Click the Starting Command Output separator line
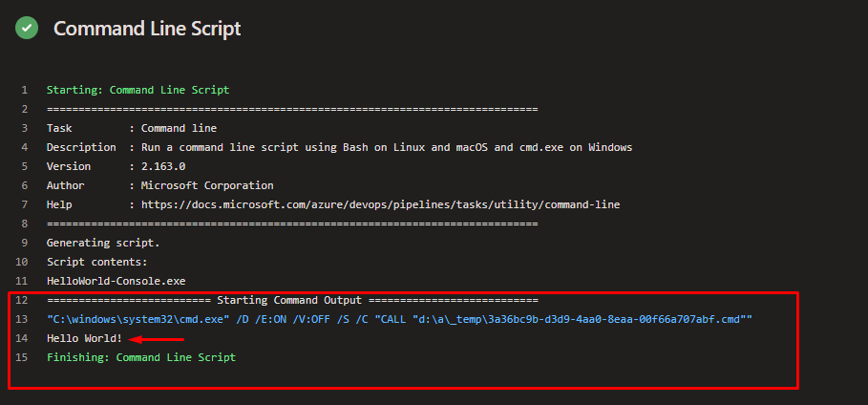This screenshot has width=868, height=405. coord(292,300)
